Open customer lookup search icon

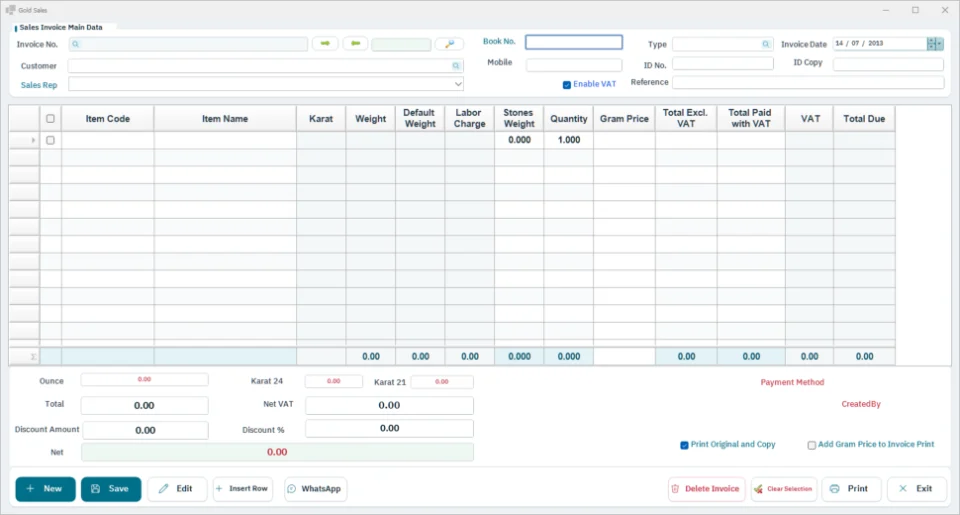(x=456, y=66)
